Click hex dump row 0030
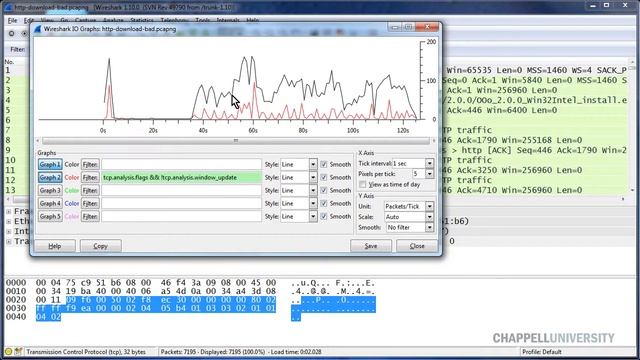The height and width of the screenshot is (360, 640). (x=155, y=308)
